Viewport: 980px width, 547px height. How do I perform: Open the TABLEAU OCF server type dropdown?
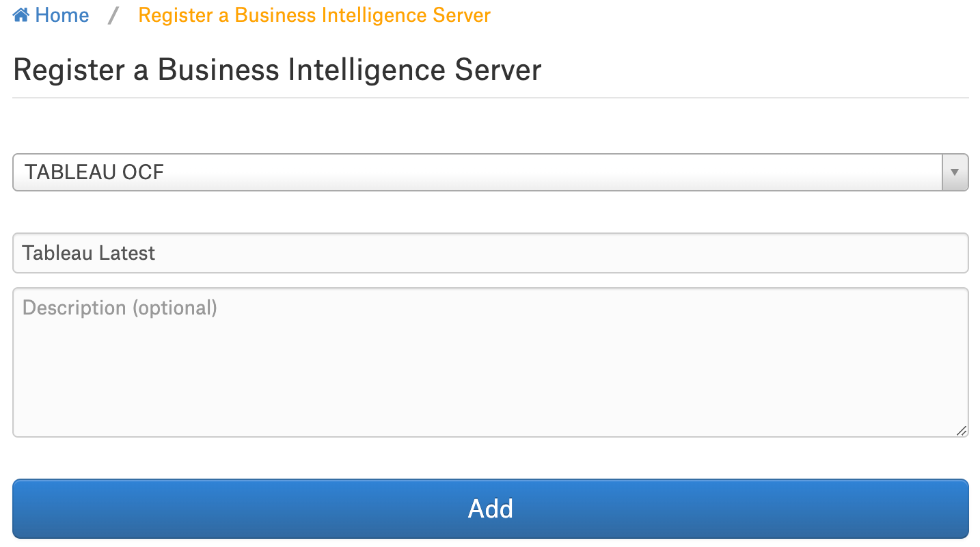coord(491,172)
